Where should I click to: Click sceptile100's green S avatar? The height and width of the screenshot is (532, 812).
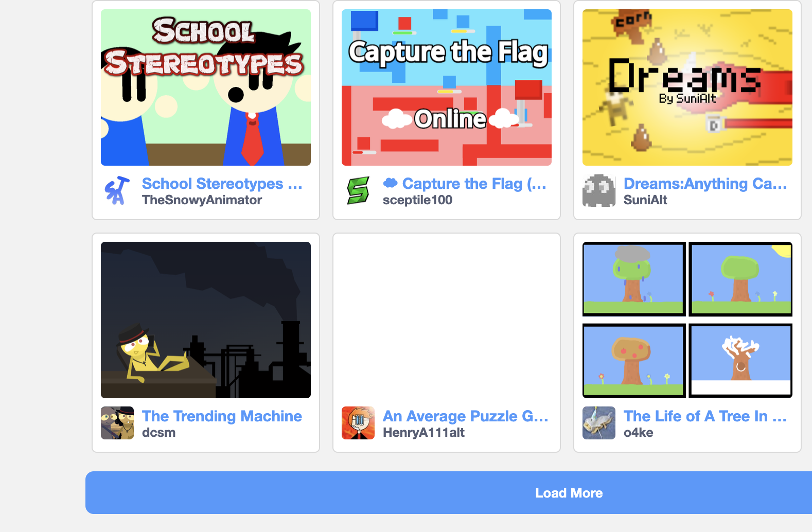coord(358,190)
